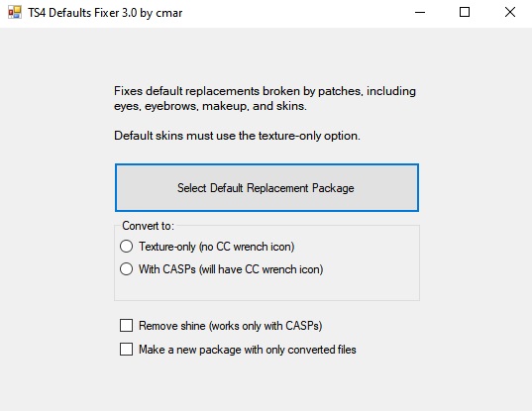Click the 'Default skins must use the texture-only option' text
The image size is (532, 411).
pyautogui.click(x=237, y=136)
